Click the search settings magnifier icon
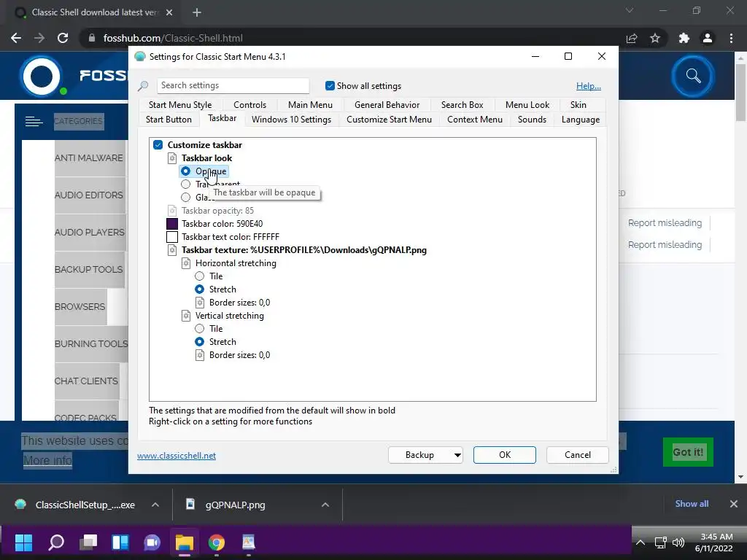747x560 pixels. click(143, 86)
